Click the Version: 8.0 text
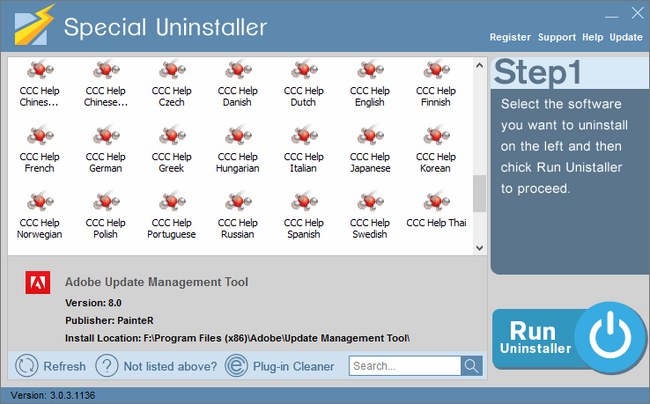 [93, 303]
